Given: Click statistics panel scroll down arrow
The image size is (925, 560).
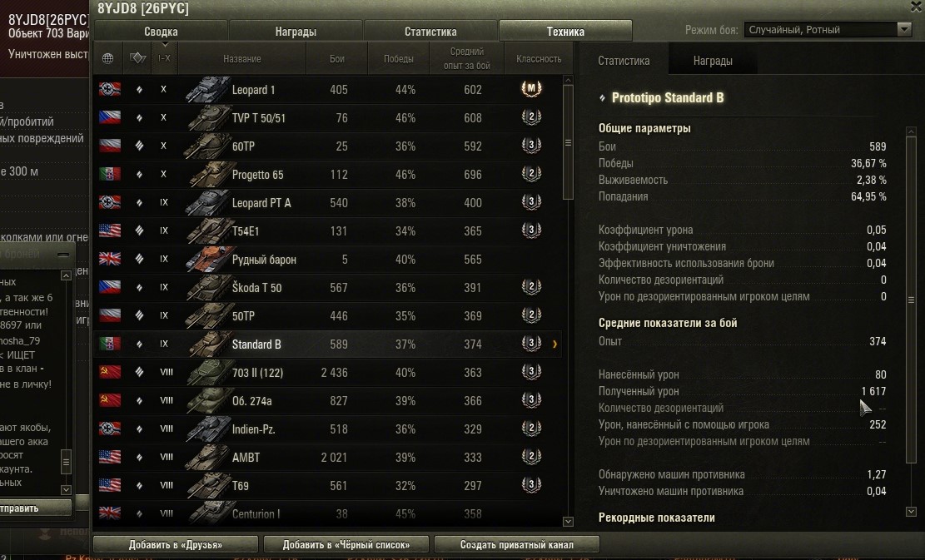Looking at the screenshot, I should (x=911, y=512).
